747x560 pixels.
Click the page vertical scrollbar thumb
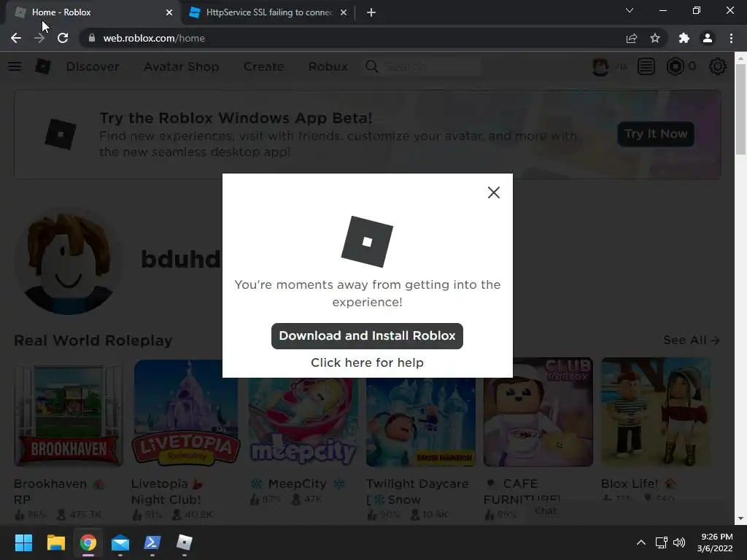741,109
